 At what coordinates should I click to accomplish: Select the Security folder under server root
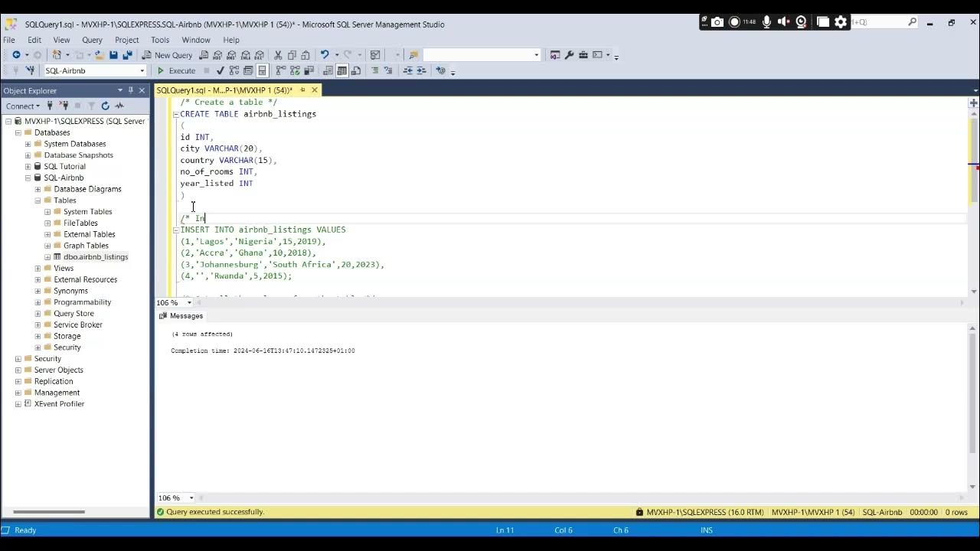(x=47, y=359)
